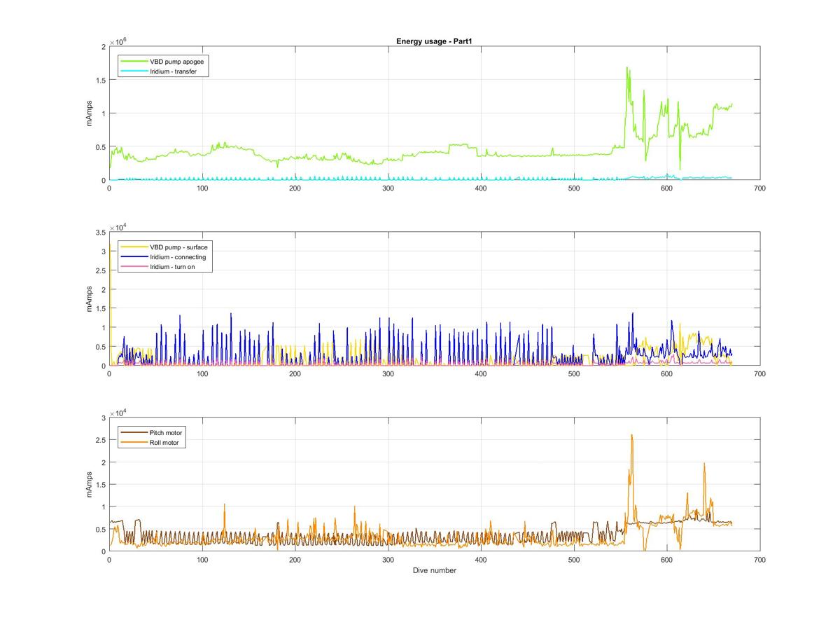Click the ×10^6 exponent on the VBD pump apogee plot
This screenshot has width=840, height=620.
pyautogui.click(x=117, y=42)
